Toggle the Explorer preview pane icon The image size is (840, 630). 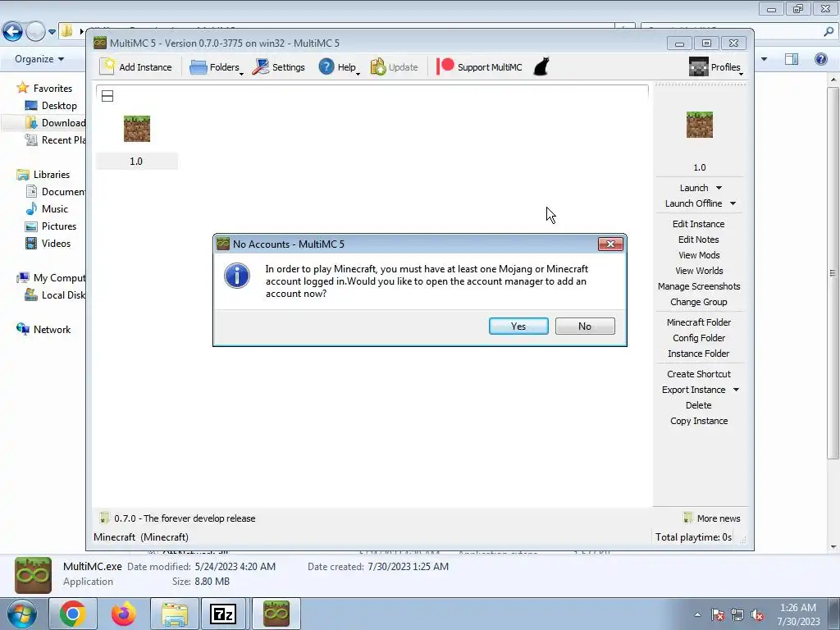pyautogui.click(x=792, y=59)
